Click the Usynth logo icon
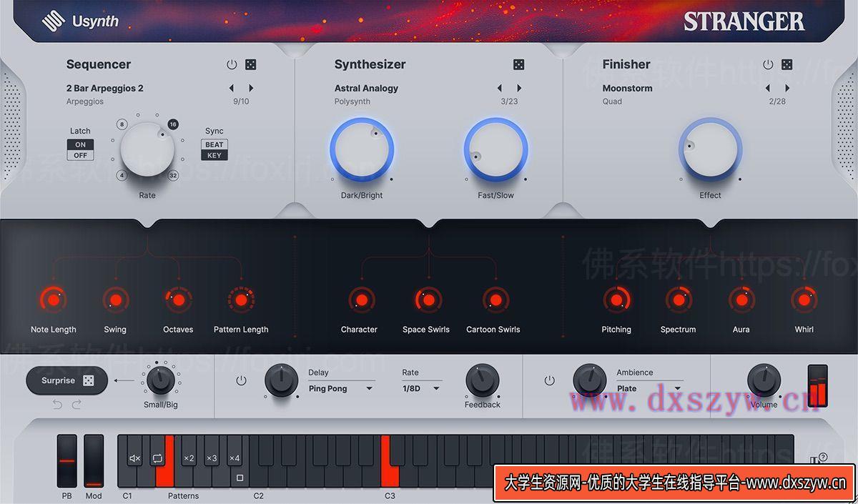This screenshot has width=858, height=504. 54,21
